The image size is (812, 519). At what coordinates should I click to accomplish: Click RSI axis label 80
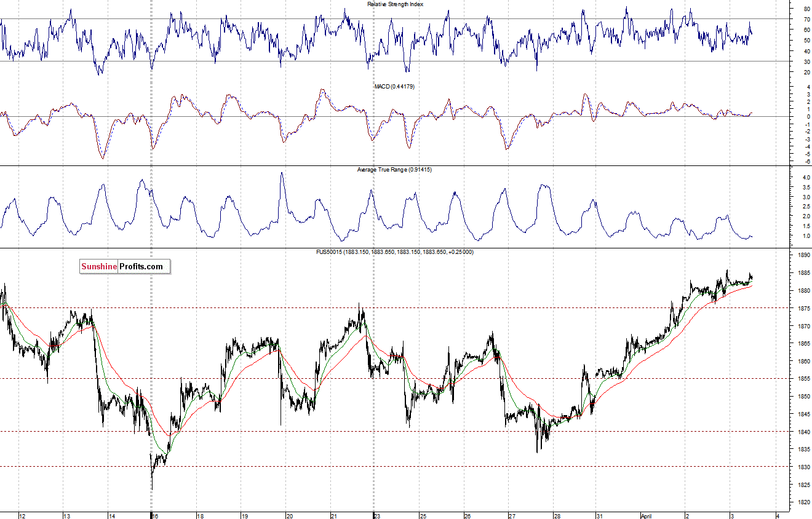(x=806, y=9)
